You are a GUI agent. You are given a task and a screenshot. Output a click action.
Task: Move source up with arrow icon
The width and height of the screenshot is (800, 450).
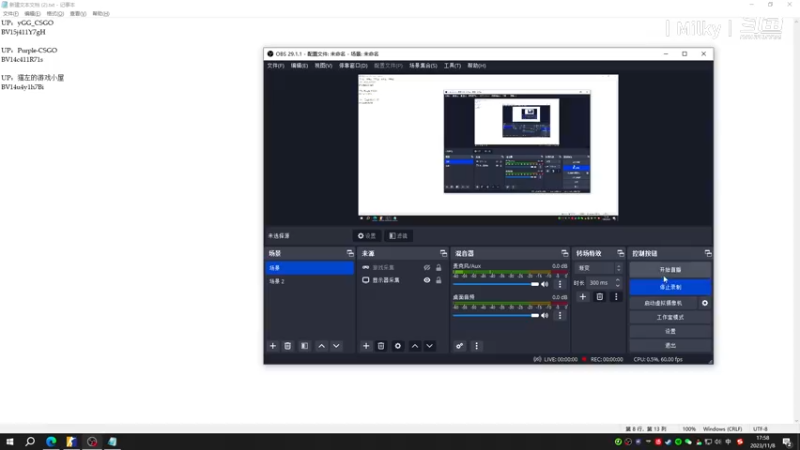point(415,346)
